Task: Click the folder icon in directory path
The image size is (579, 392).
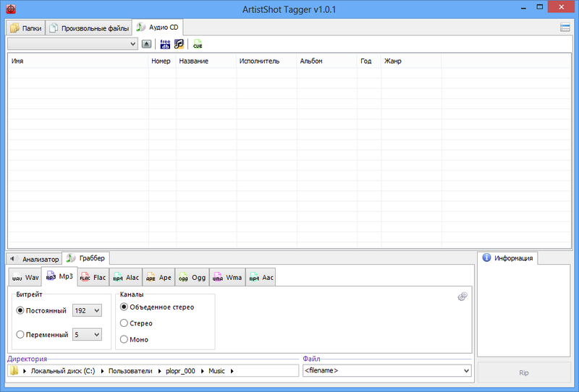Action: pyautogui.click(x=14, y=370)
